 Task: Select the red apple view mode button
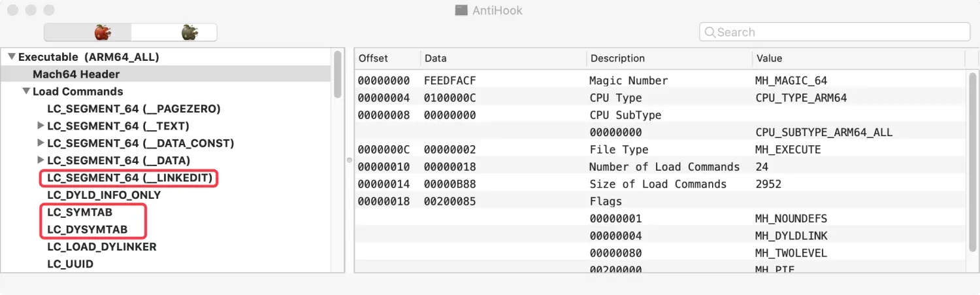pos(103,32)
